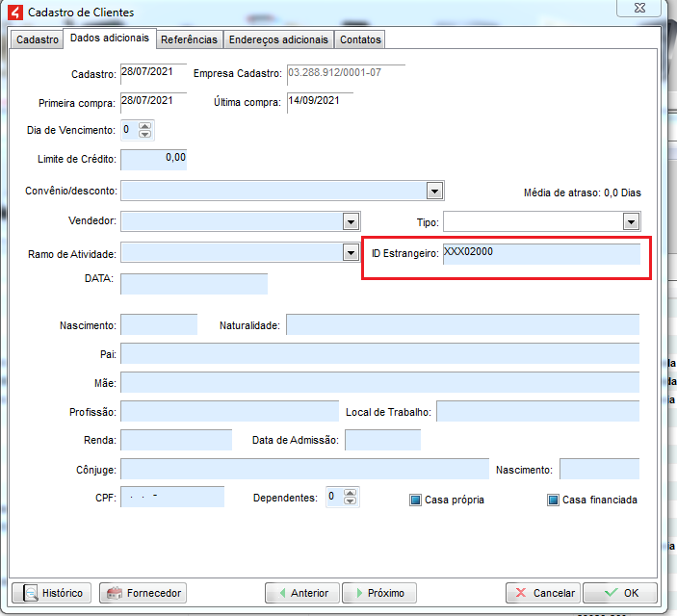This screenshot has width=677, height=616.
Task: Click the Cancelar button
Action: pos(541,593)
